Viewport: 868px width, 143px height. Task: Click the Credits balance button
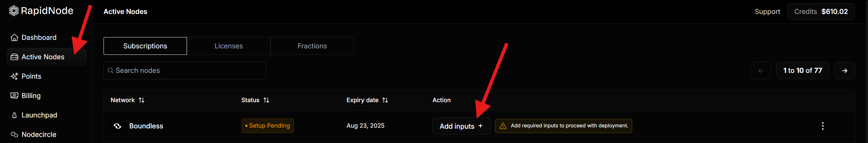821,12
